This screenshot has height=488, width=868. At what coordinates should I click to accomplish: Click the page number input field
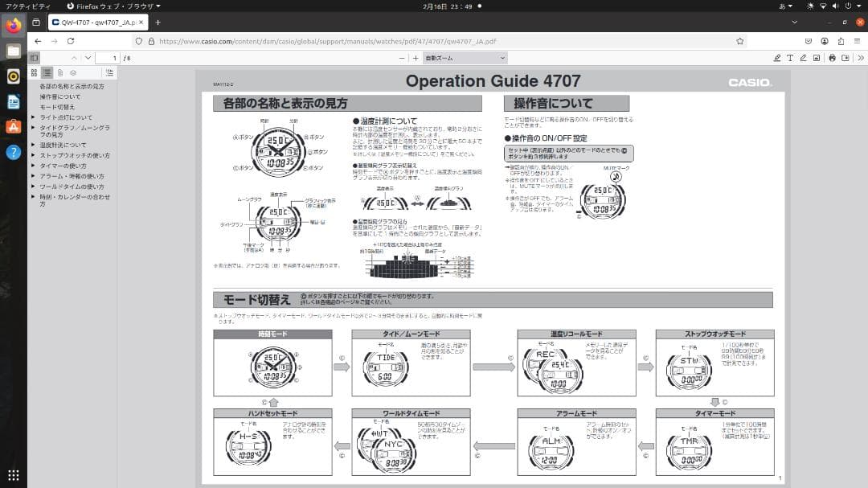(108, 58)
